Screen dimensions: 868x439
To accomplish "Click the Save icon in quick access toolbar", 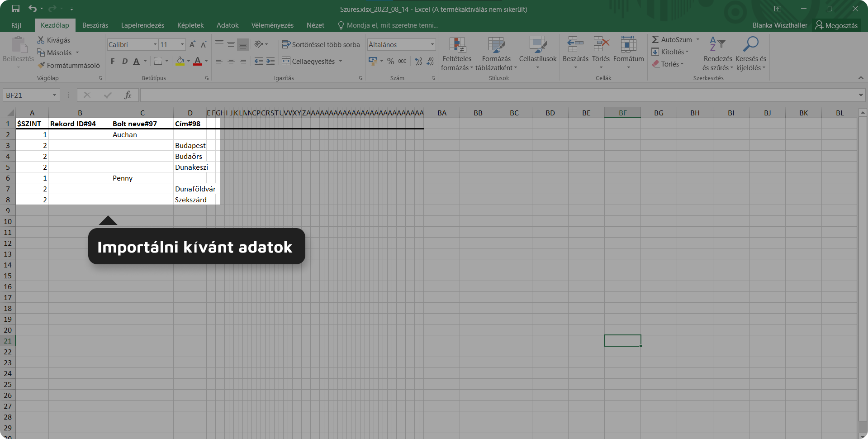I will click(16, 9).
